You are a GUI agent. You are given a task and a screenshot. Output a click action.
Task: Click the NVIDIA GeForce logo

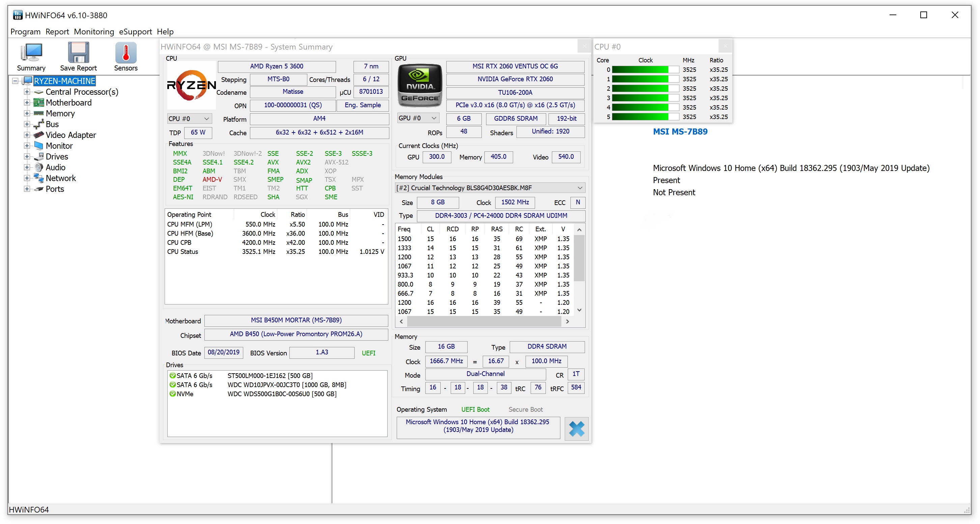coord(419,86)
